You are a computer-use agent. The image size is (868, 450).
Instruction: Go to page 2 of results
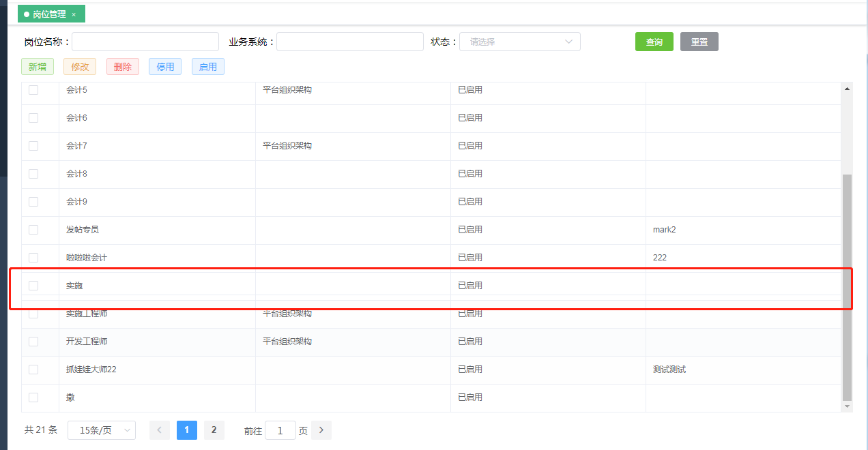pyautogui.click(x=214, y=430)
